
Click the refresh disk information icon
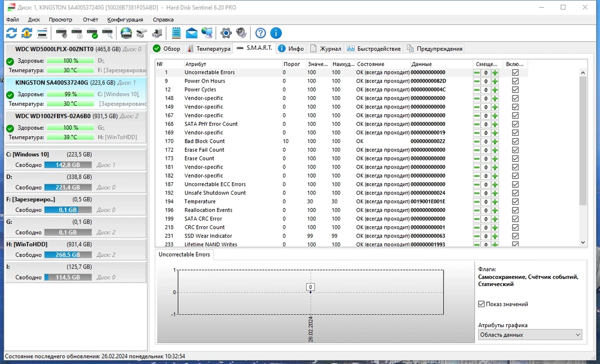click(11, 33)
